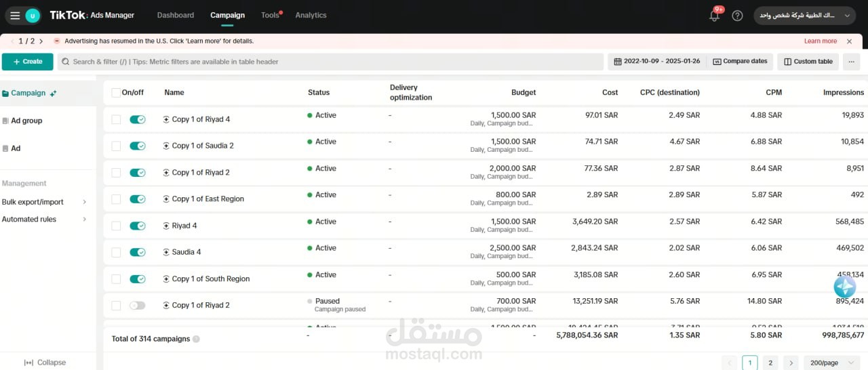Go to the previous page arrow in pagination

coord(729,363)
